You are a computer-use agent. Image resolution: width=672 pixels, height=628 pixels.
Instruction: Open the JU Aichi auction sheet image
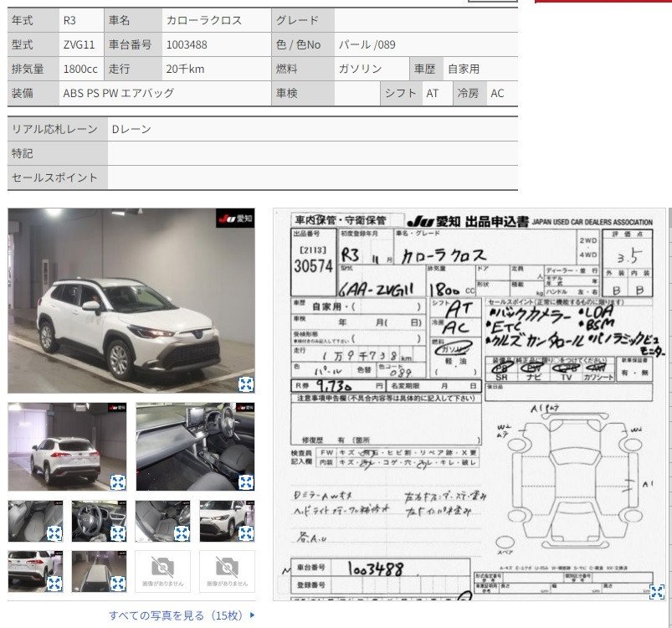pos(469,404)
